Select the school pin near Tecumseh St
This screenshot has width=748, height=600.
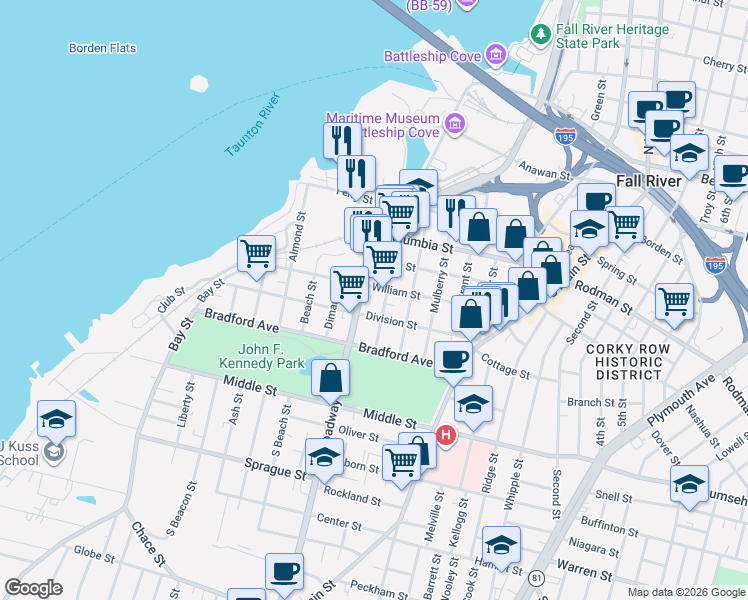[x=689, y=485]
